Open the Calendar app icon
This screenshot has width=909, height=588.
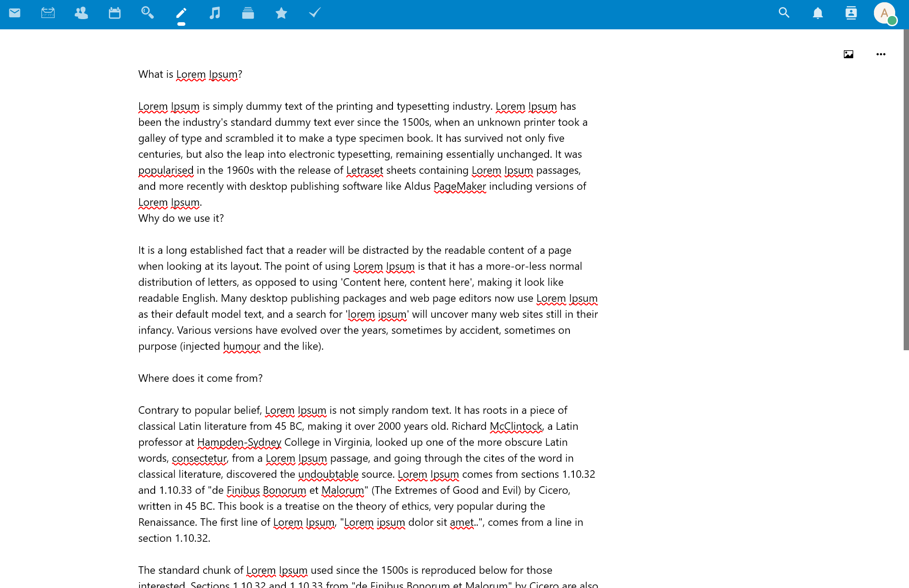(x=115, y=13)
